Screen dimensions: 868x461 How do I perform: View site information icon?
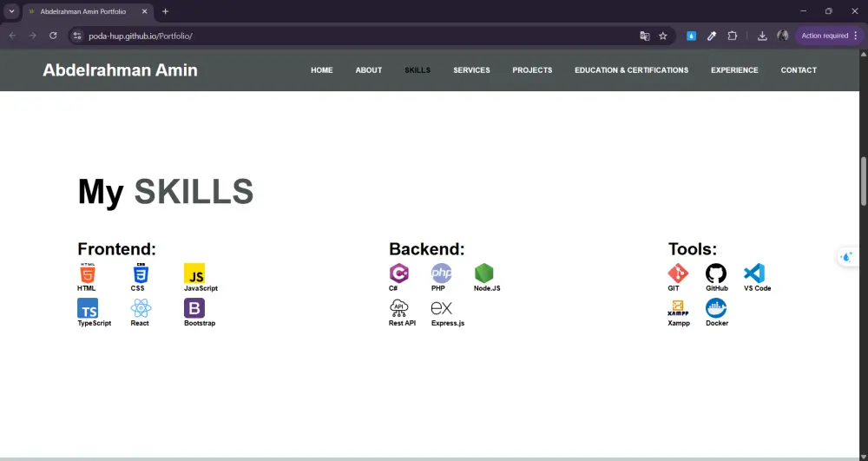[77, 36]
